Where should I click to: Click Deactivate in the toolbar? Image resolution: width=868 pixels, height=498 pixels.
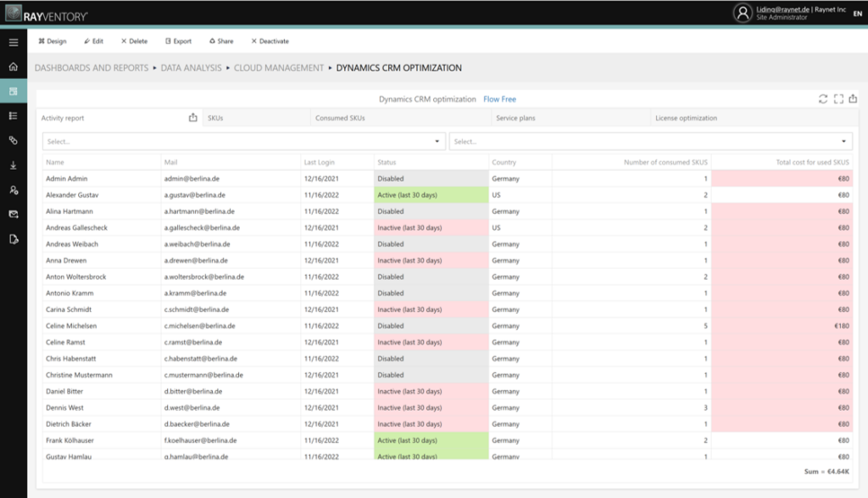point(270,41)
